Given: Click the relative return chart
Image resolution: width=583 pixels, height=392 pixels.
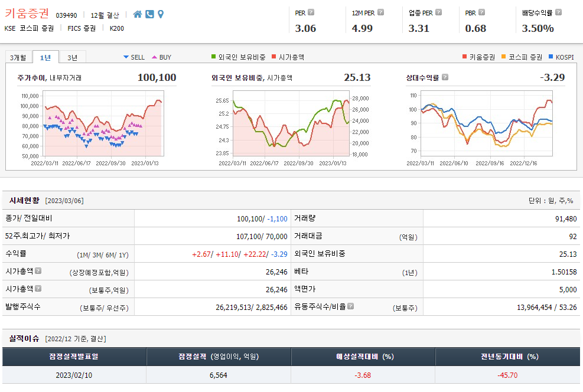Looking at the screenshot, I should pyautogui.click(x=486, y=123).
